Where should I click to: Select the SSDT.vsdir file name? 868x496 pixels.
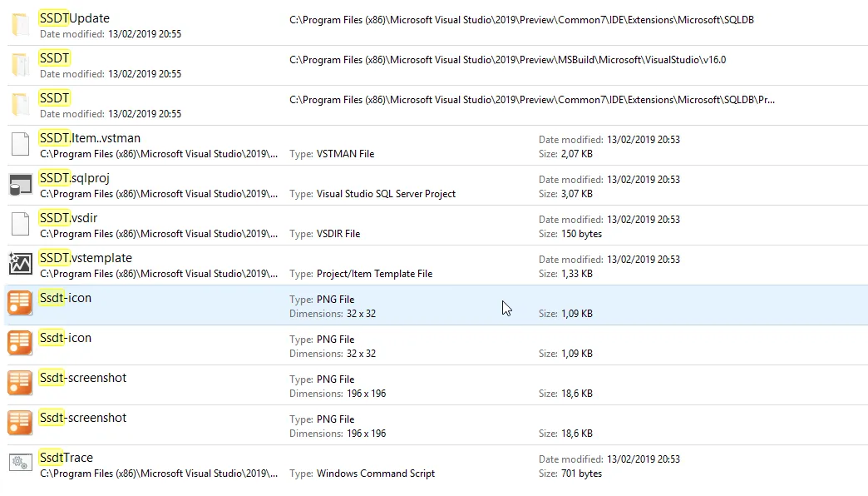[68, 218]
